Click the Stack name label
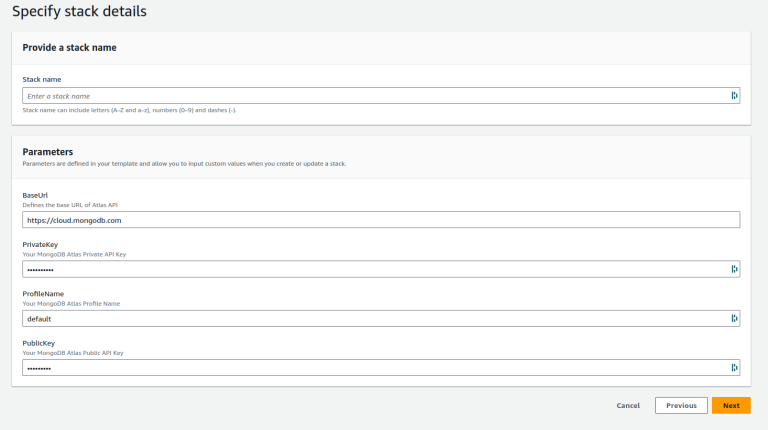Screen dimensions: 768x430 (x=42, y=78)
